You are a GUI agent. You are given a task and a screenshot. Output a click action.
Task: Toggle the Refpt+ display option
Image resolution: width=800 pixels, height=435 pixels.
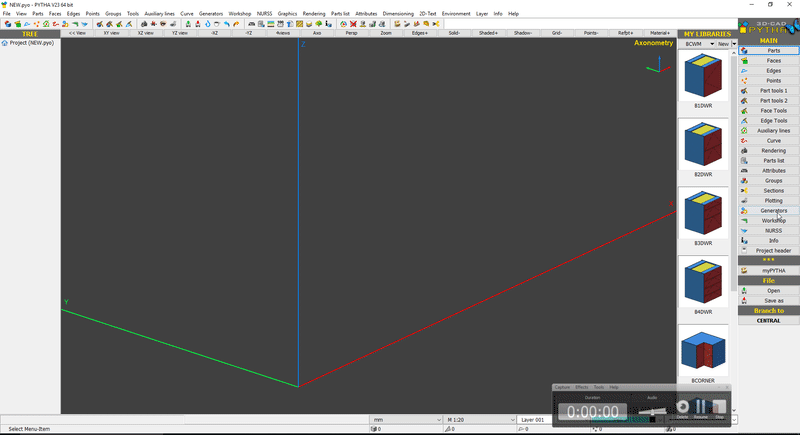pyautogui.click(x=625, y=33)
